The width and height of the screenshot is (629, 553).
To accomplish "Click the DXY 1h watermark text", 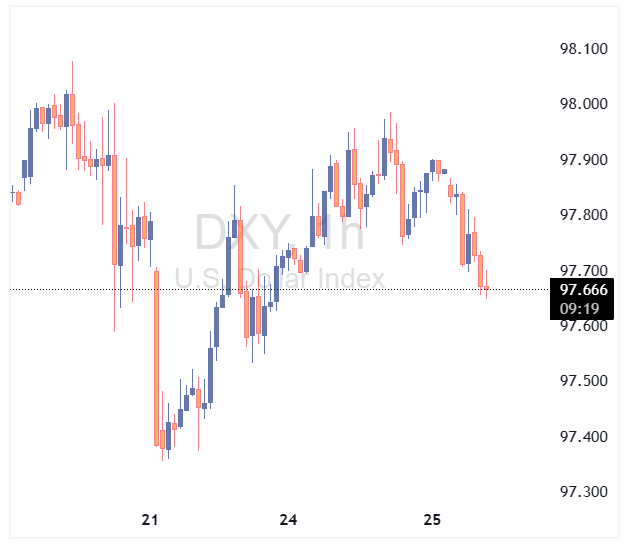I will (279, 232).
